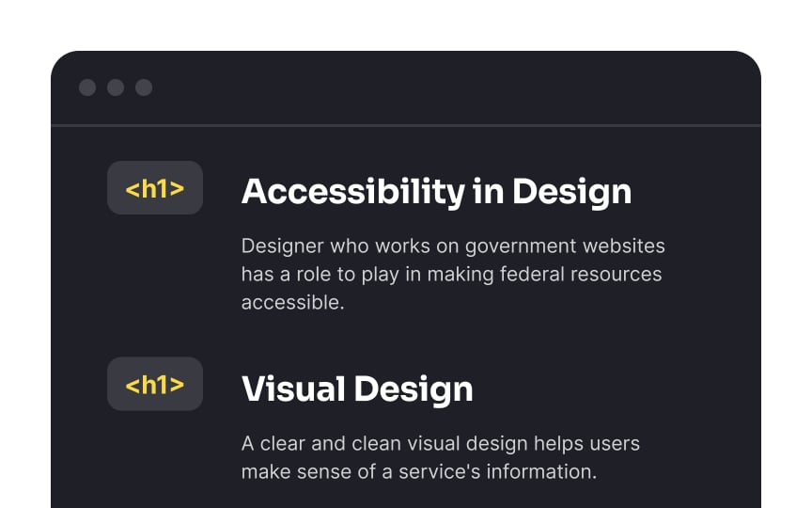
Task: Click the text line 'Designer who works on government websites'
Action: click(453, 246)
